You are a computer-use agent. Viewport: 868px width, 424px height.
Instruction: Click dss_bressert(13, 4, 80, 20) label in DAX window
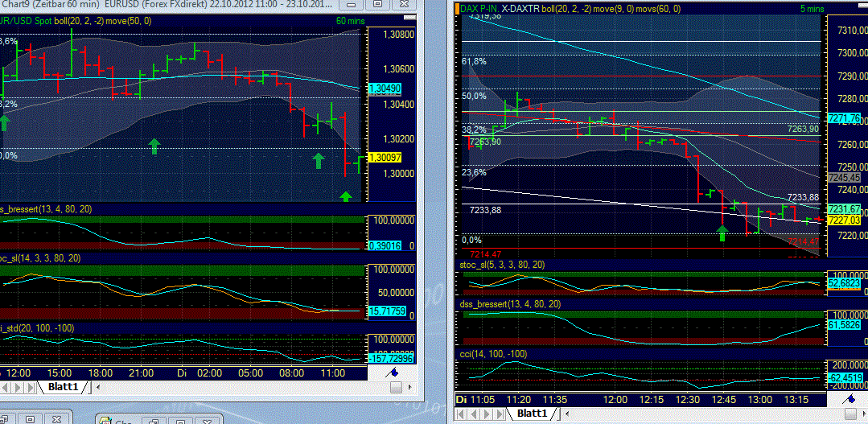(510, 304)
